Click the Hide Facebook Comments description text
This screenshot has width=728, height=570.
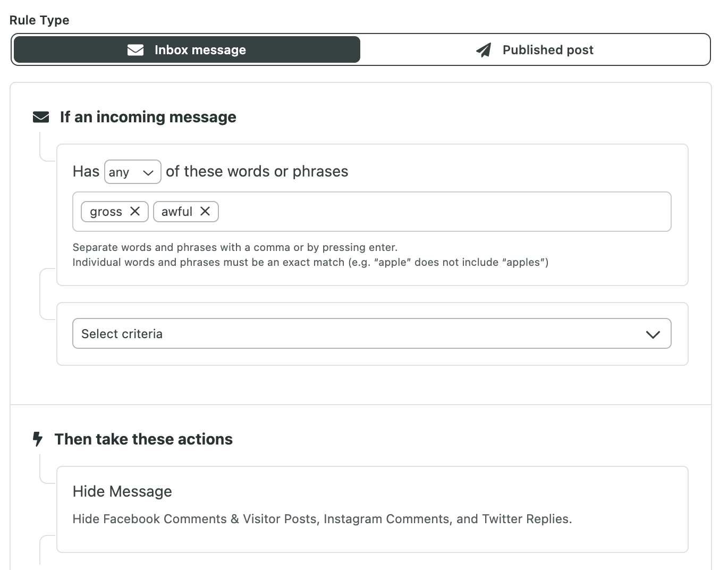point(322,519)
